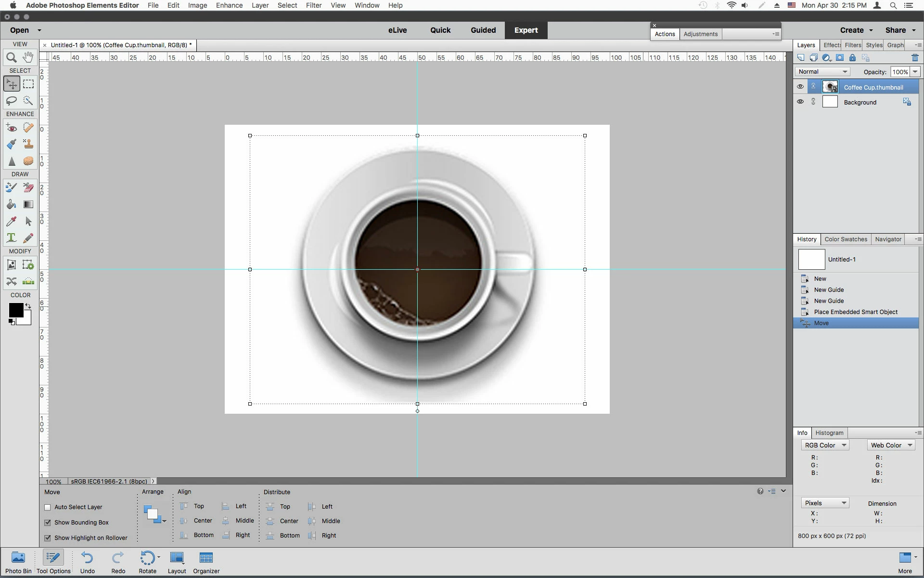Expand the Opacity dropdown arrow
The image size is (924, 578).
(x=915, y=72)
